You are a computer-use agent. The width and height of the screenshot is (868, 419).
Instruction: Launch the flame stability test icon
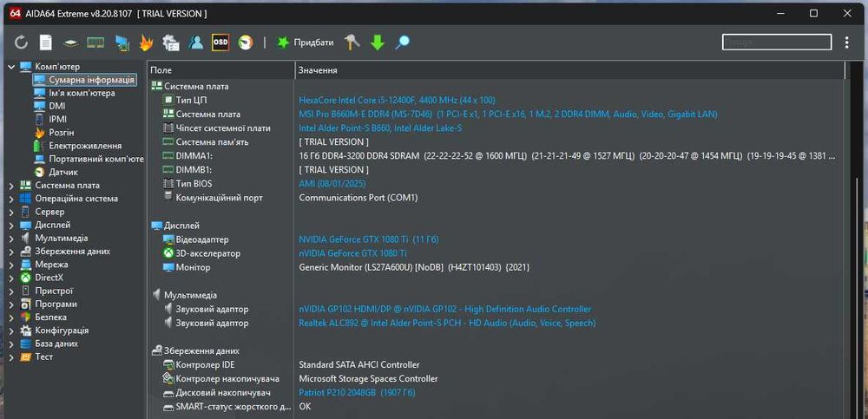(146, 43)
